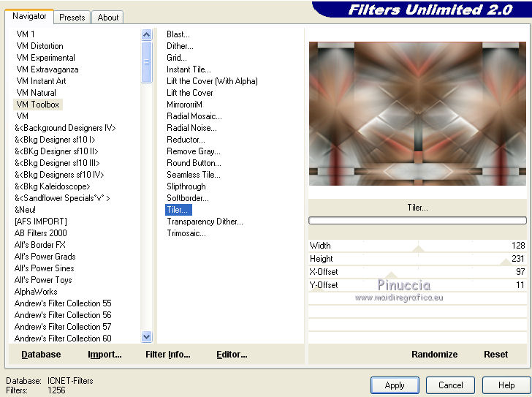Select &<Sandflower Specials°v° > category

tap(62, 198)
